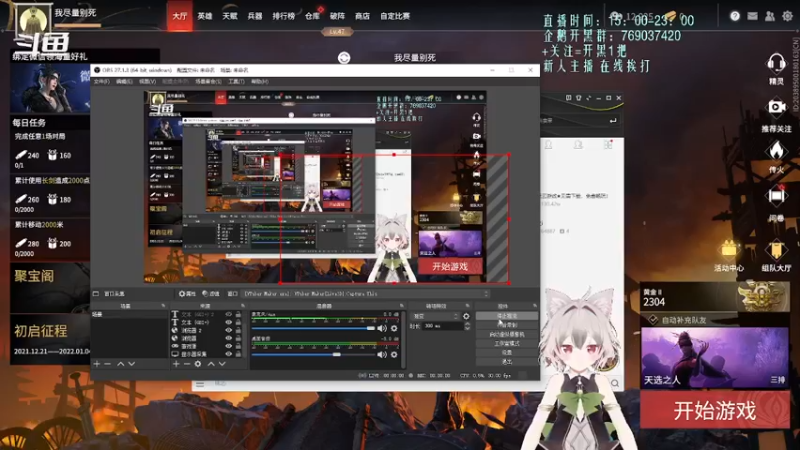This screenshot has height=450, width=800.
Task: Pop out the OBS 场景 dock panel
Action: click(163, 306)
